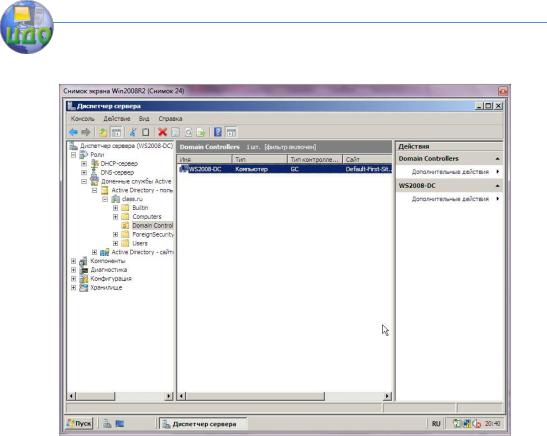Click PowerShell quick launch icon in taskbar
Screen dimensions: 547x436
pyautogui.click(x=120, y=423)
